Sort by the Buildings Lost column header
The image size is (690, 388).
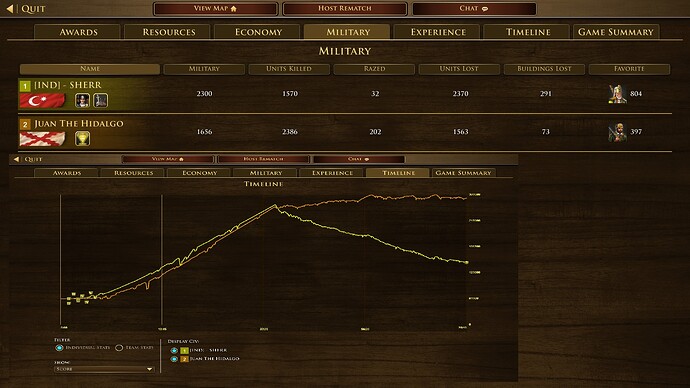pos(544,69)
